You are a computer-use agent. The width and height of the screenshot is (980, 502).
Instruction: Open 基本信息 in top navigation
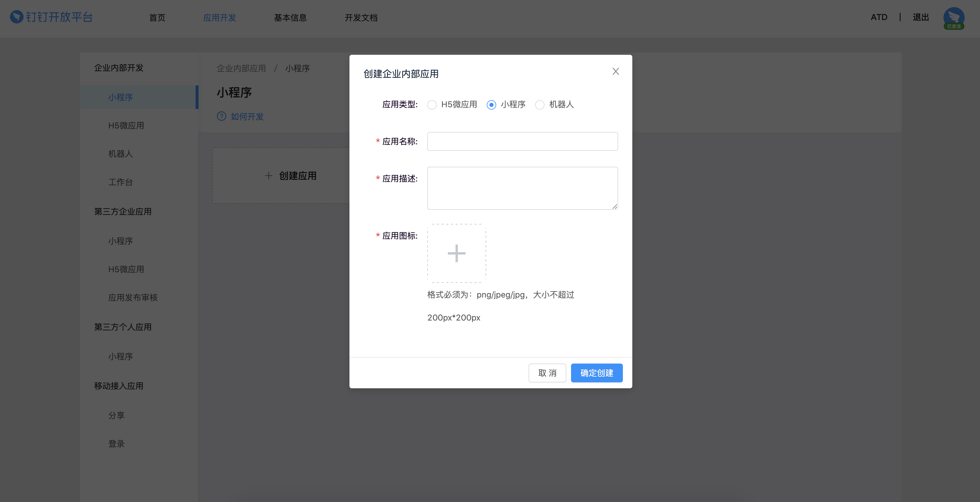[290, 17]
